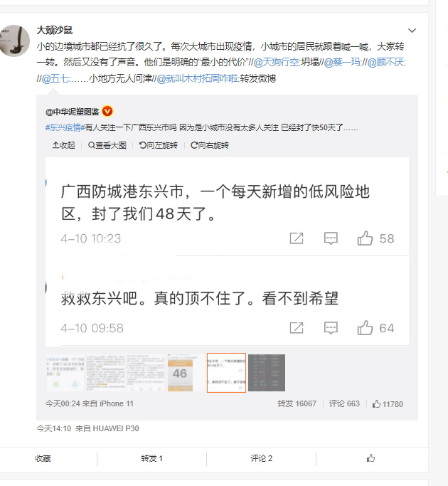Viewport: 448px width, 486px height.
Task: Select the dark gray last thumbnail
Action: coord(267,373)
